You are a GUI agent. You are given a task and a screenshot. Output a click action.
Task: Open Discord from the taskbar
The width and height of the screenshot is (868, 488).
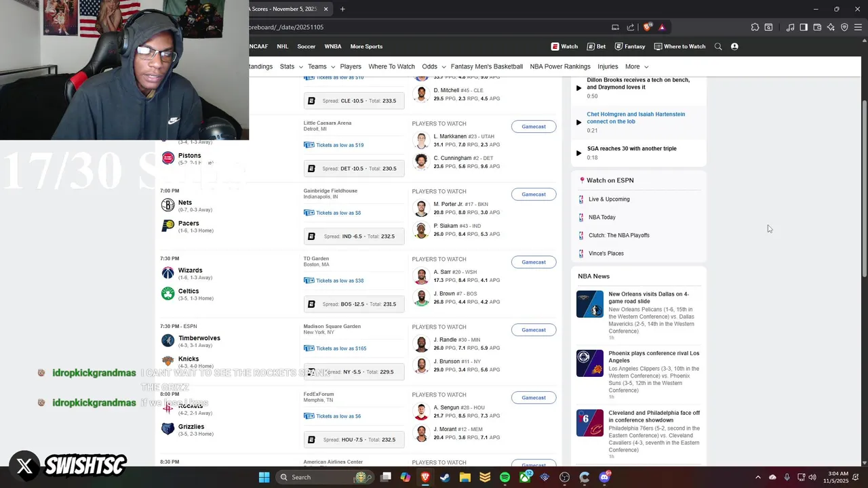(x=604, y=477)
